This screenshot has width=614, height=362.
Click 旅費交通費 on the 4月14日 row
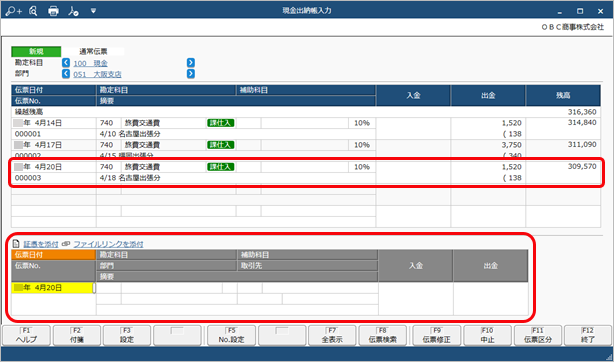[142, 123]
